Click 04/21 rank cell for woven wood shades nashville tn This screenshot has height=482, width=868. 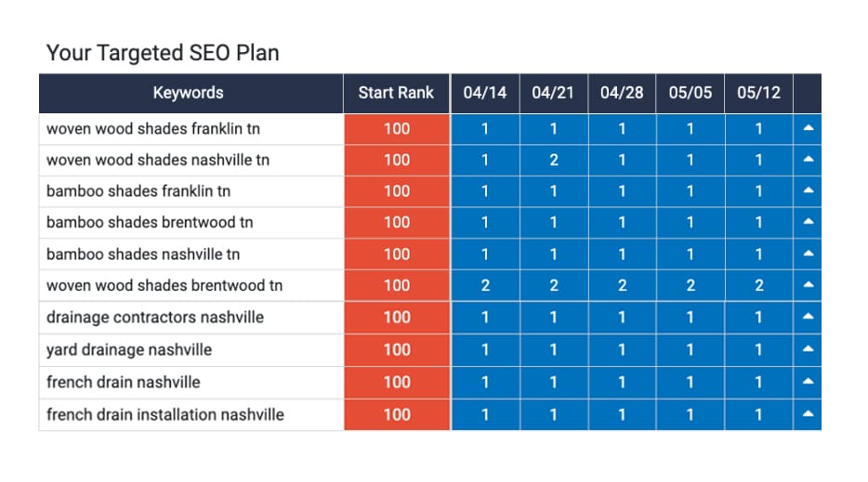554,160
